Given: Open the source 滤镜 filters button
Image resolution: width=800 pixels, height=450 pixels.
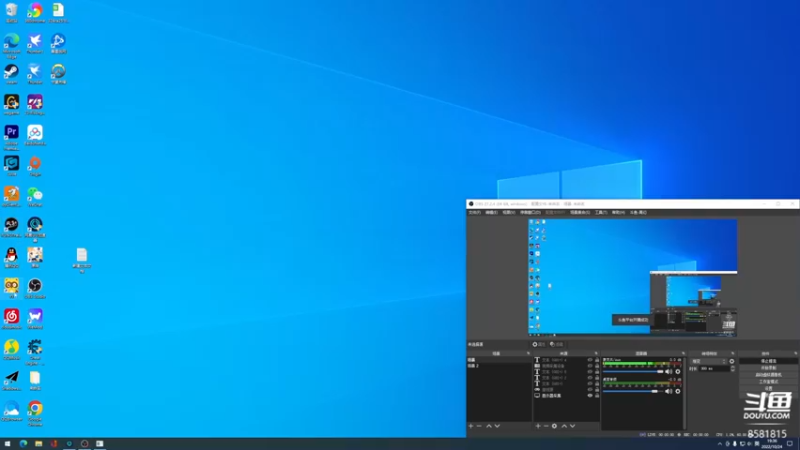Looking at the screenshot, I should [x=557, y=344].
